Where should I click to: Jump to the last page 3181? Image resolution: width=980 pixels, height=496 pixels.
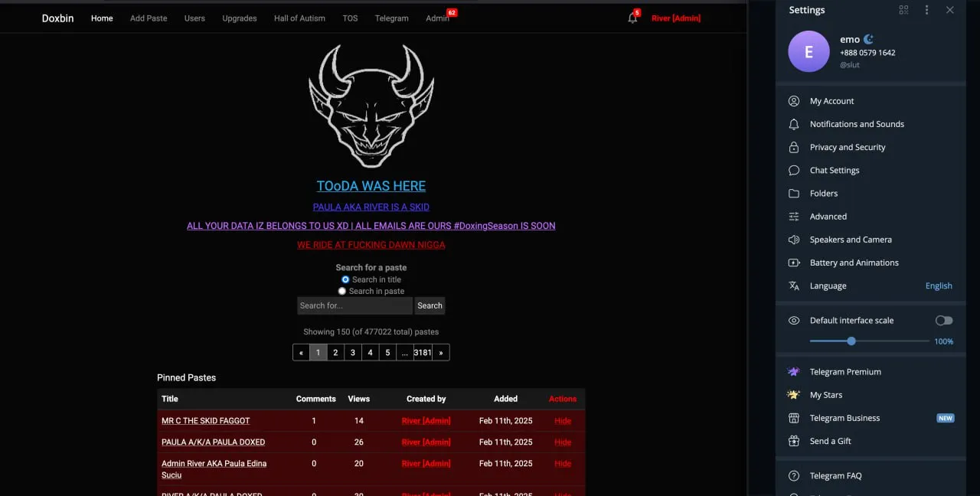423,353
